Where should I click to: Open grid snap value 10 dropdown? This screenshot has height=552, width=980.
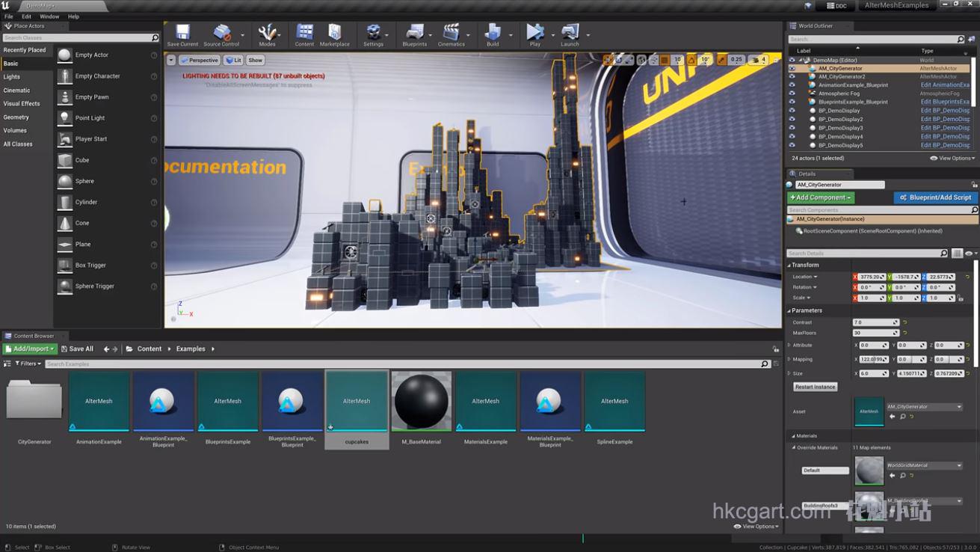pyautogui.click(x=677, y=60)
